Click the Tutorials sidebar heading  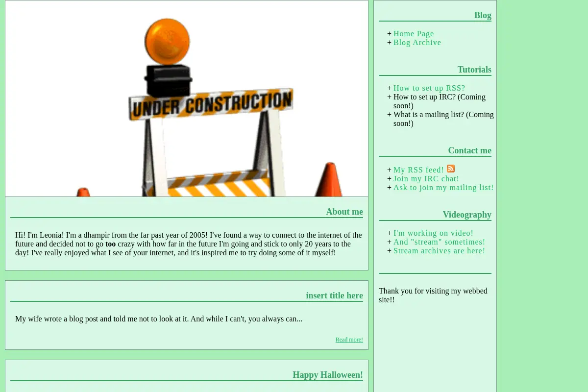coord(474,70)
